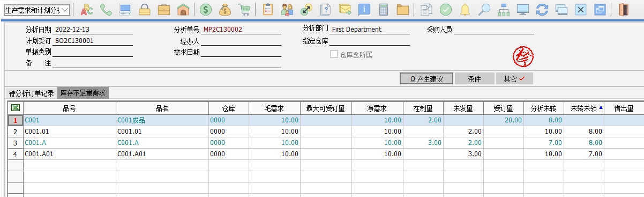Open the briefcase icon in toolbar

[164, 9]
